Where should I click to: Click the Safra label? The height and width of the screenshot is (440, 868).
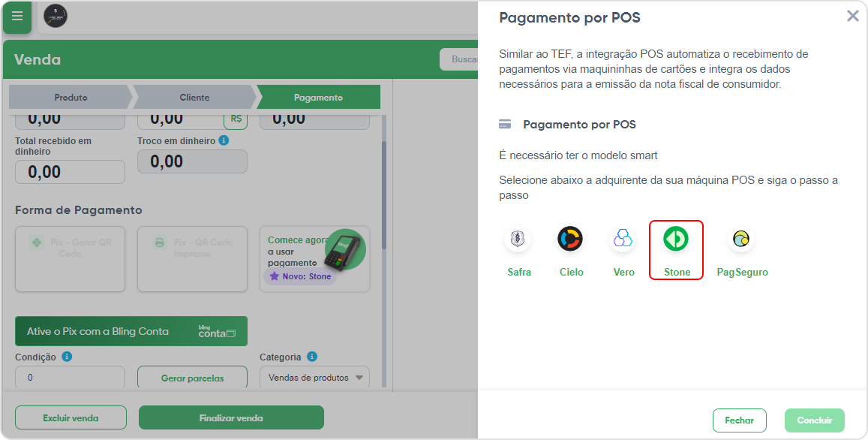coord(518,272)
